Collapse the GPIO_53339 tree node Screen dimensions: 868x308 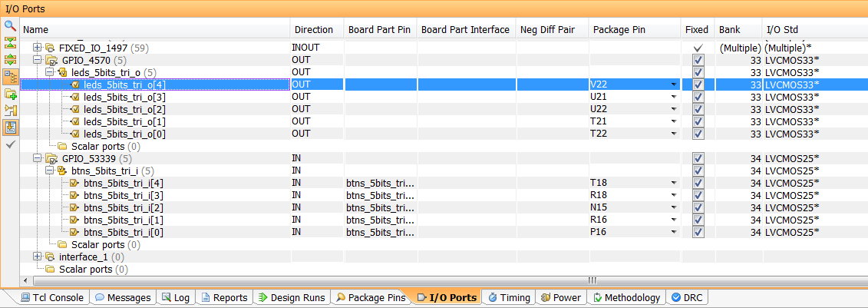(x=37, y=158)
